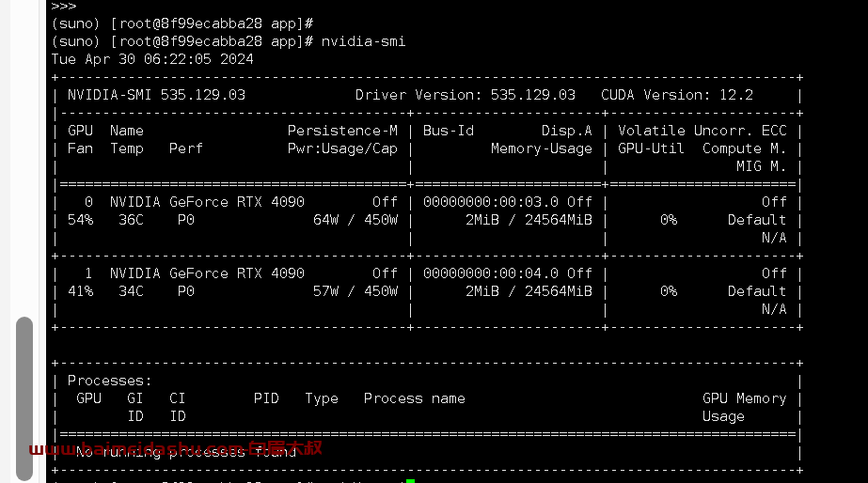This screenshot has height=483, width=868.
Task: Click the PID column header
Action: click(266, 399)
